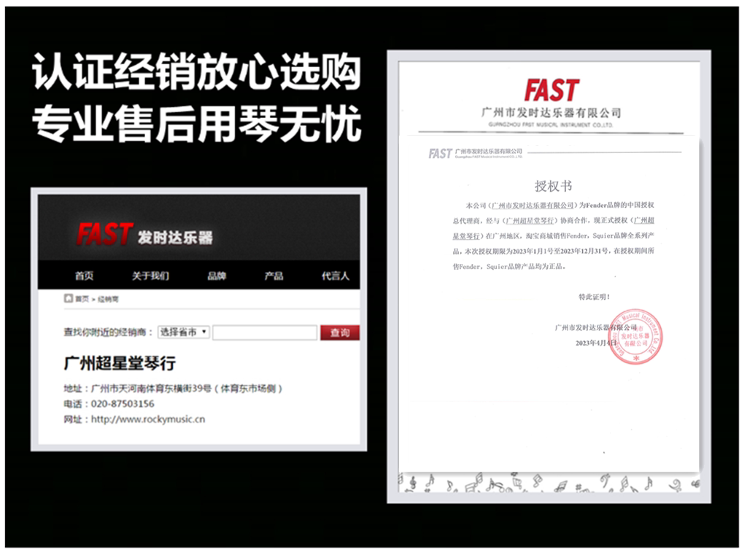
Task: Click the 授权书 title on certificate
Action: (x=553, y=186)
